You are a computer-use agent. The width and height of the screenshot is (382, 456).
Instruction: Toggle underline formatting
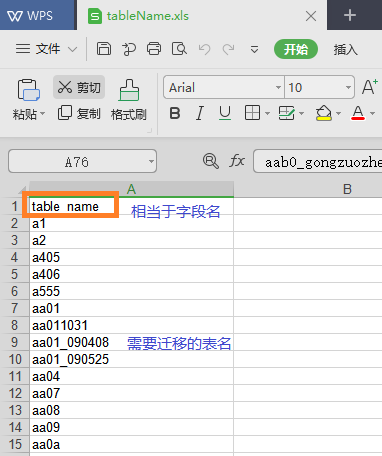225,113
